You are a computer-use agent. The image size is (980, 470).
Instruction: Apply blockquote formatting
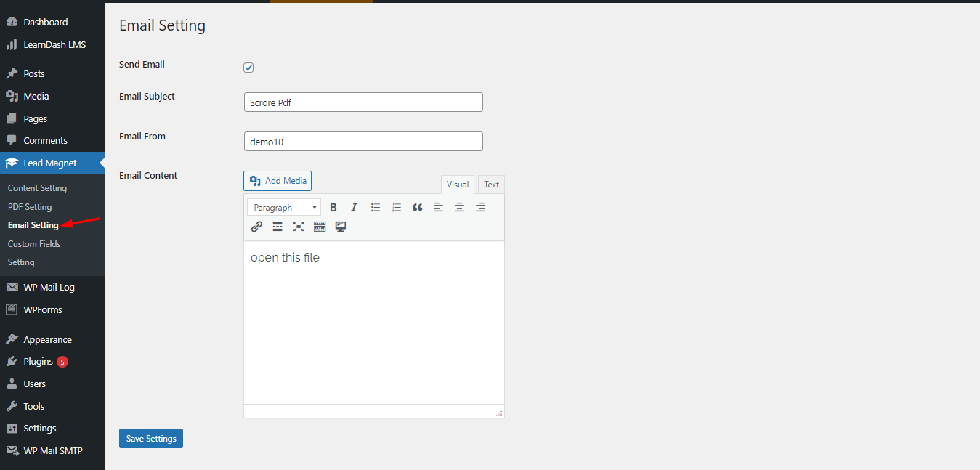click(x=417, y=207)
